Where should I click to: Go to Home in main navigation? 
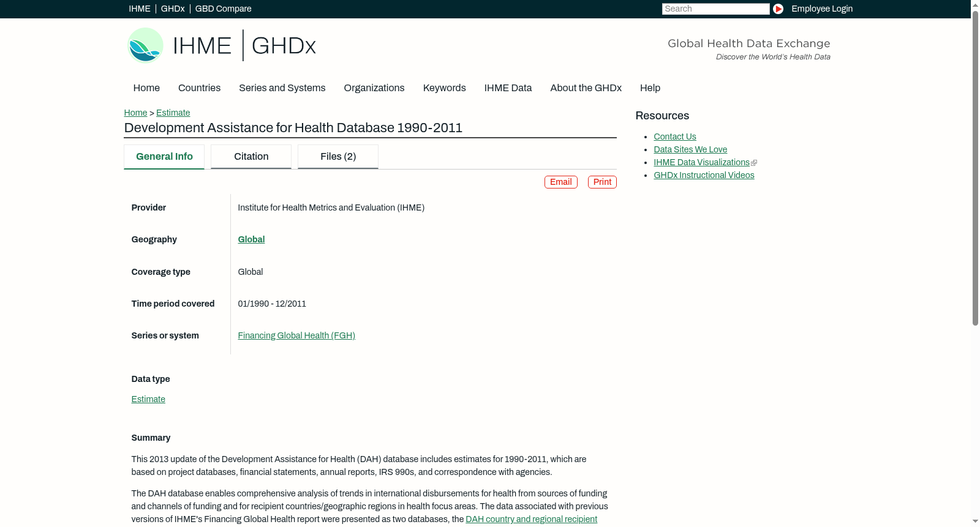pos(146,88)
